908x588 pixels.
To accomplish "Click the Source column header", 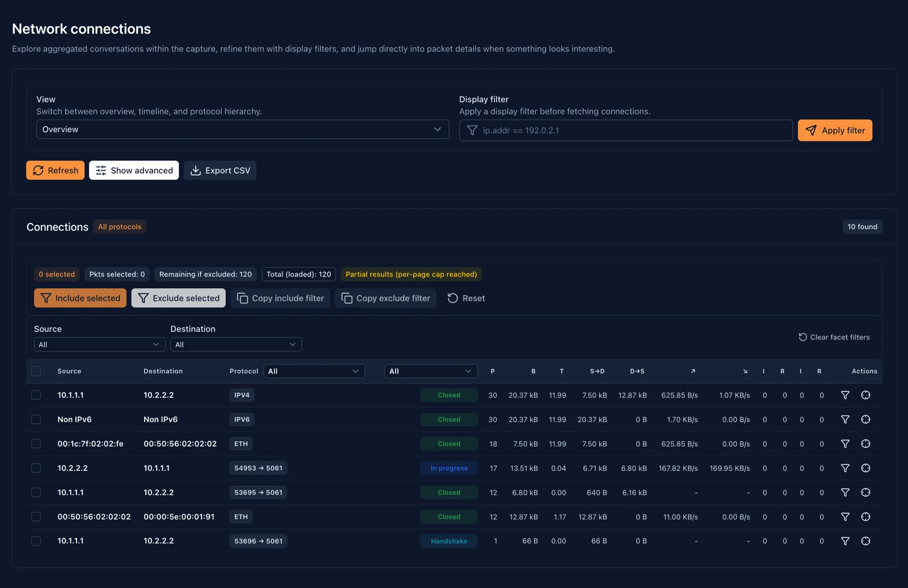I will (69, 371).
